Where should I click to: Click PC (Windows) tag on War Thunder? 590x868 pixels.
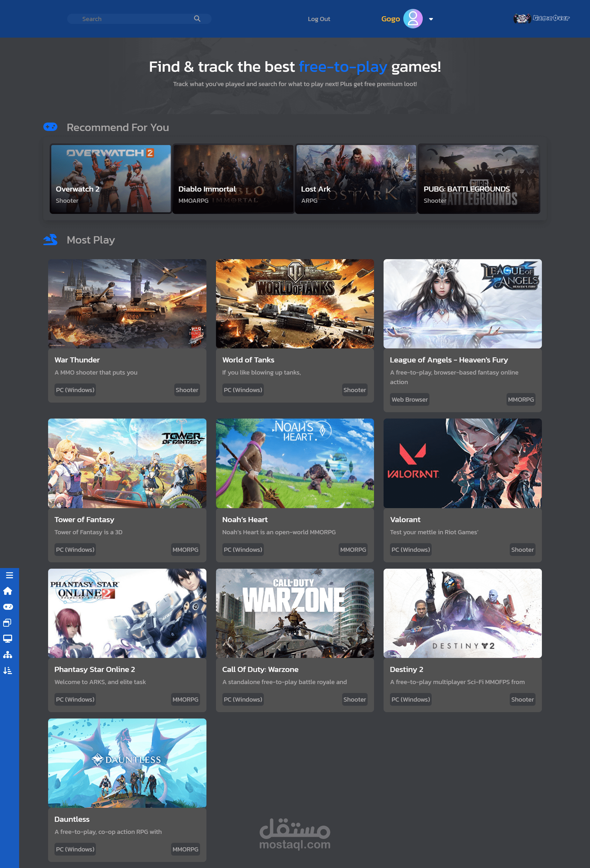[75, 390]
